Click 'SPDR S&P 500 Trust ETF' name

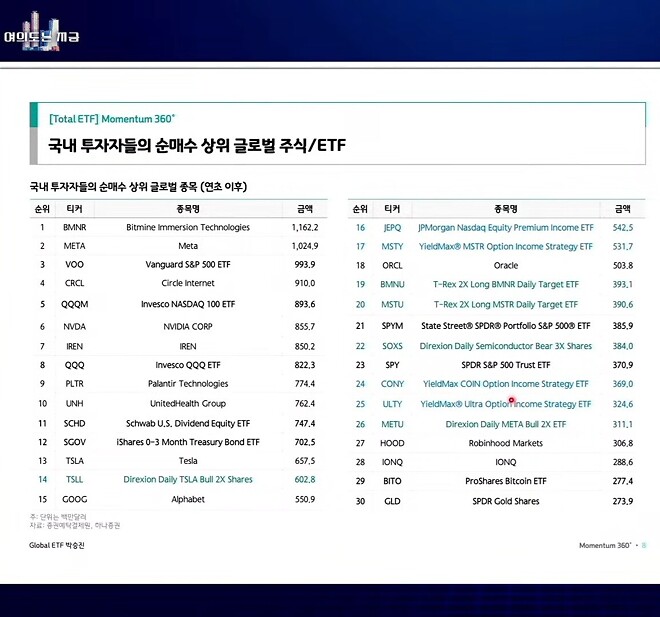coord(506,365)
